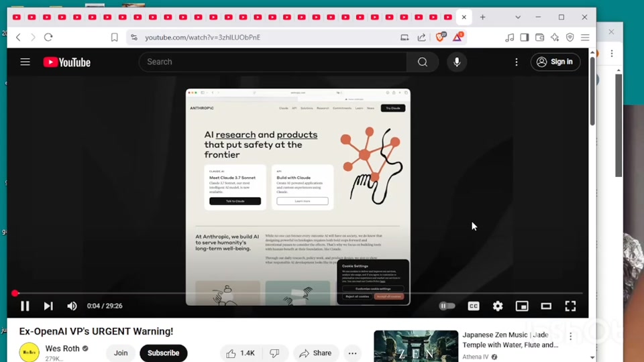The height and width of the screenshot is (362, 644).
Task: Toggle the autoplay switch
Action: 447,306
